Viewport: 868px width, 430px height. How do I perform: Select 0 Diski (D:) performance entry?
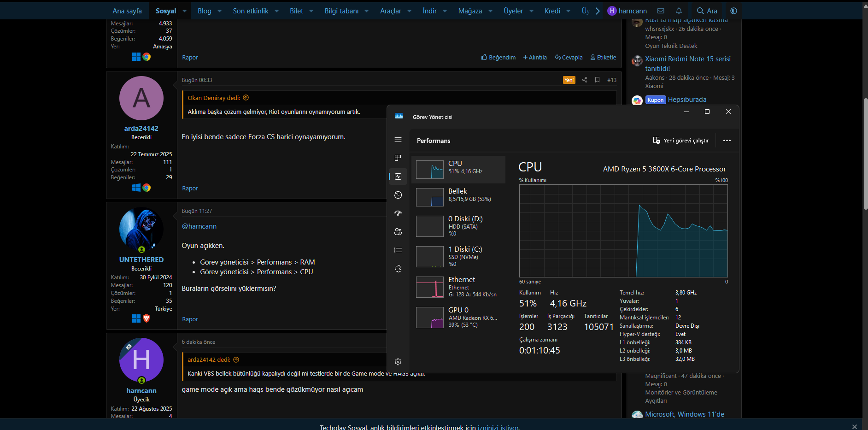tap(458, 226)
